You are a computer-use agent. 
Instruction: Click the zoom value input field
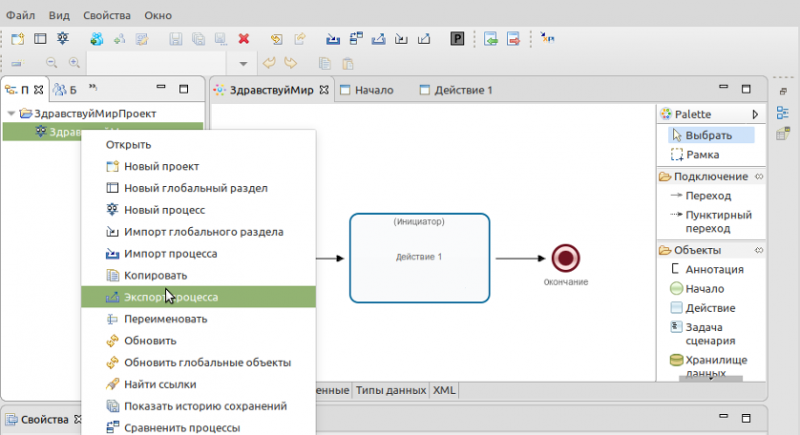coord(157,64)
